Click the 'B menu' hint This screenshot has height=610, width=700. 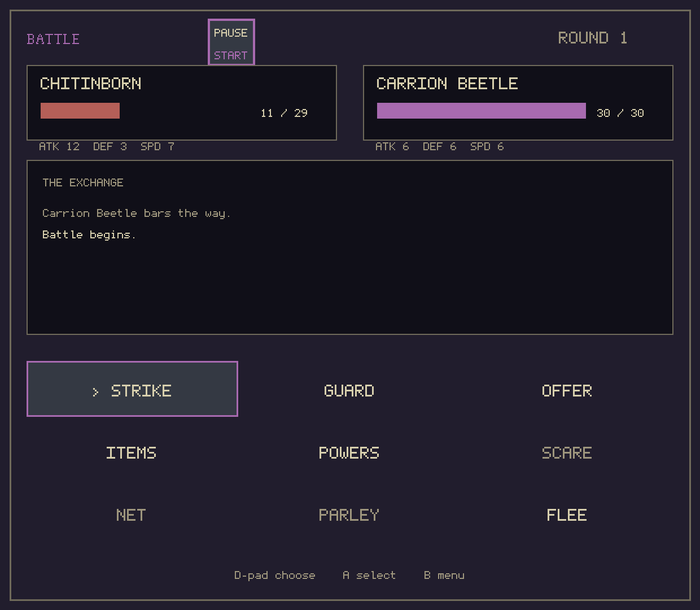[x=444, y=576]
